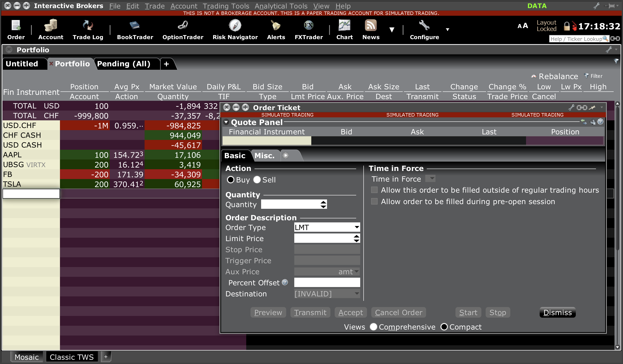Click the AA font size icon
Screen dimensions: 623x364
[x=523, y=26]
